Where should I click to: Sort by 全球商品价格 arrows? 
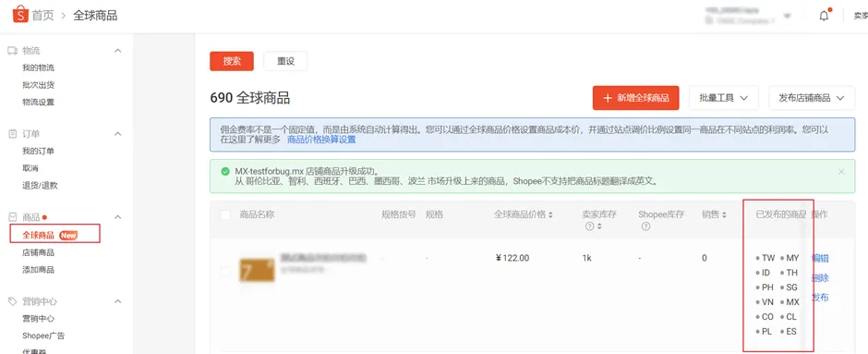[550, 215]
